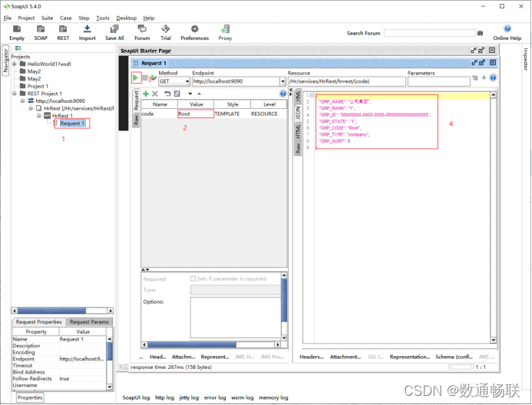The height and width of the screenshot is (405, 532).
Task: Open the Tools menu
Action: point(102,18)
